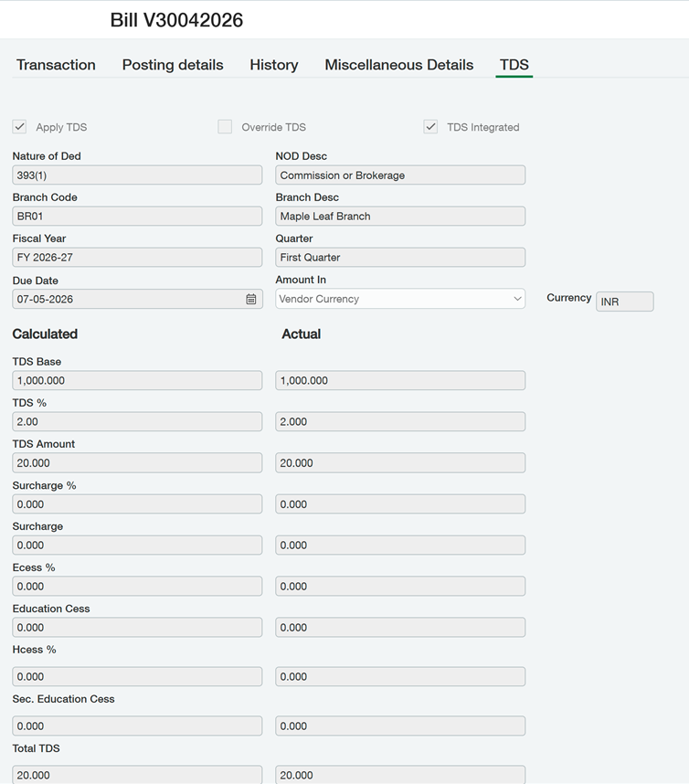Click the Actual Hcess % field
This screenshot has width=689, height=784.
pos(400,676)
